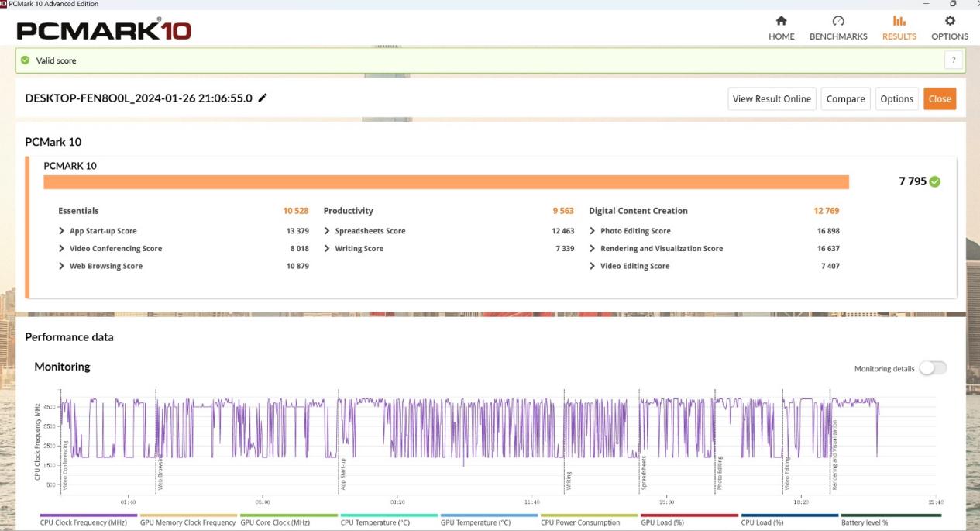Click the CPU Temperature legend color bar
The image size is (980, 531).
click(389, 515)
